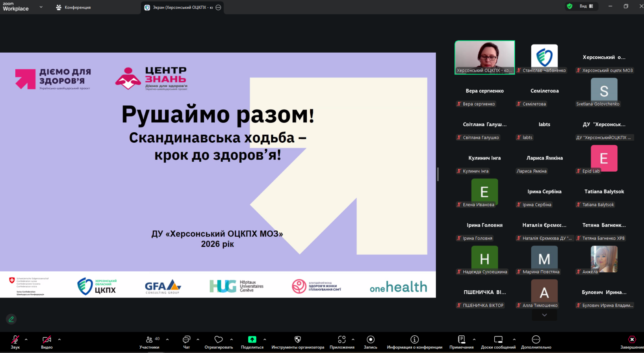The height and width of the screenshot is (353, 644).
Task: Open the Отреагировать reactions button
Action: [219, 340]
